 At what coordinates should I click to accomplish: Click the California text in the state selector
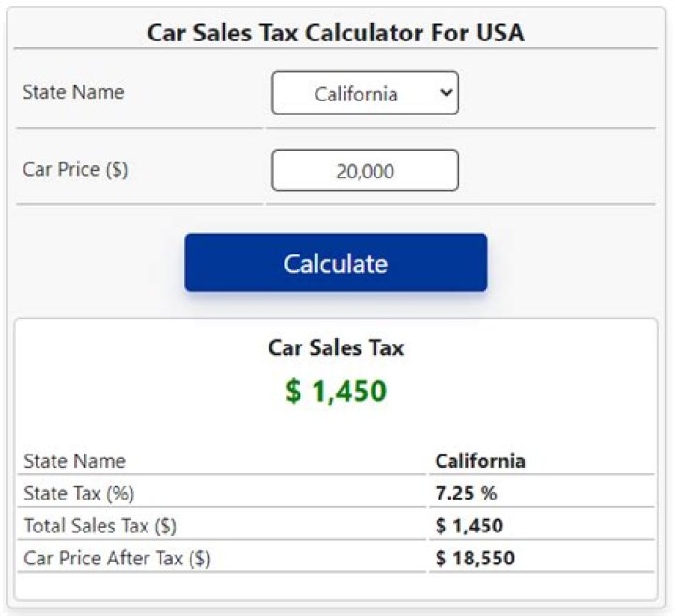click(x=356, y=94)
